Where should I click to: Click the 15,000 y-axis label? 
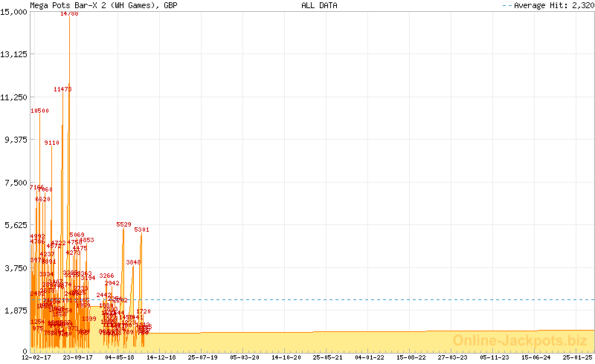(x=15, y=11)
